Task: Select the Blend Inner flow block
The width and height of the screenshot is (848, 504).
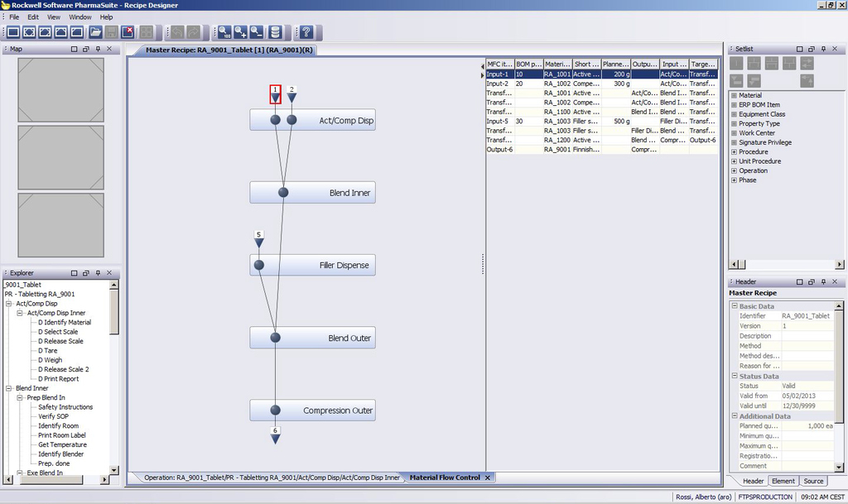Action: tap(312, 192)
